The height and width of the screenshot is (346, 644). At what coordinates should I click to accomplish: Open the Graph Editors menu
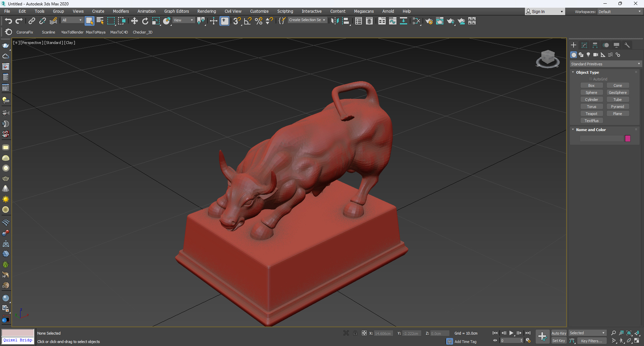click(176, 11)
